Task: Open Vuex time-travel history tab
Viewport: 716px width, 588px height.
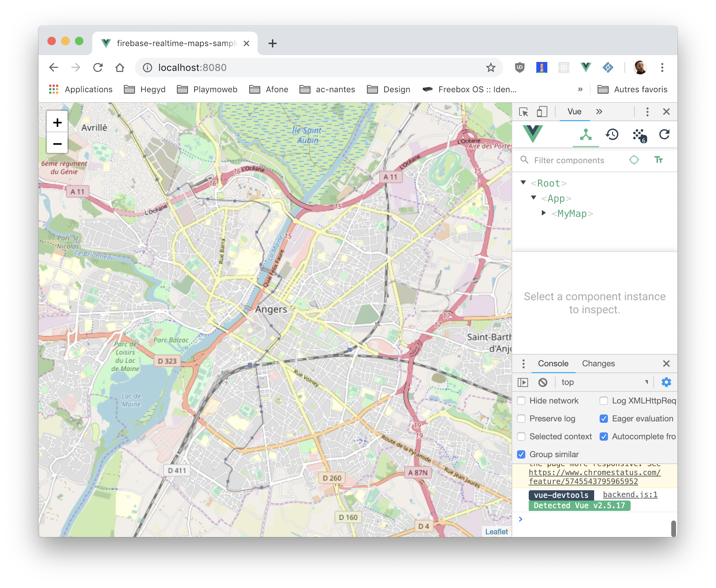Action: click(612, 135)
